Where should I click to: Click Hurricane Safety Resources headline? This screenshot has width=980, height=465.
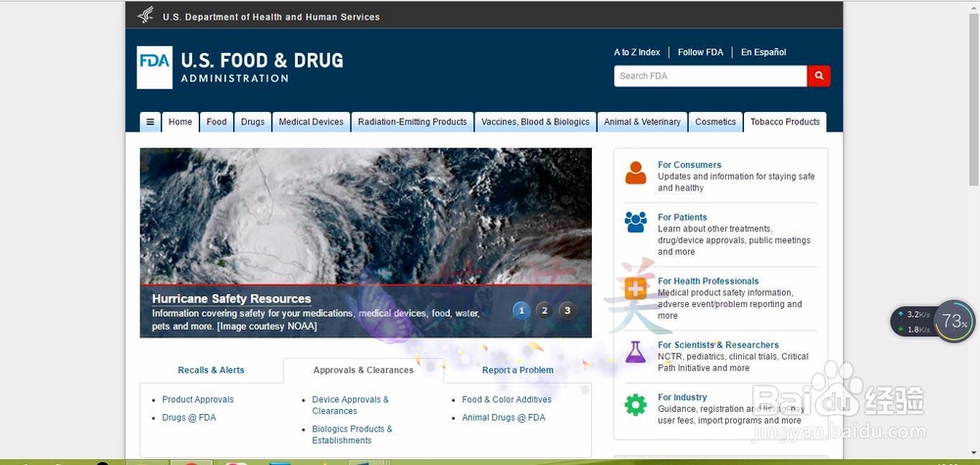[x=232, y=298]
